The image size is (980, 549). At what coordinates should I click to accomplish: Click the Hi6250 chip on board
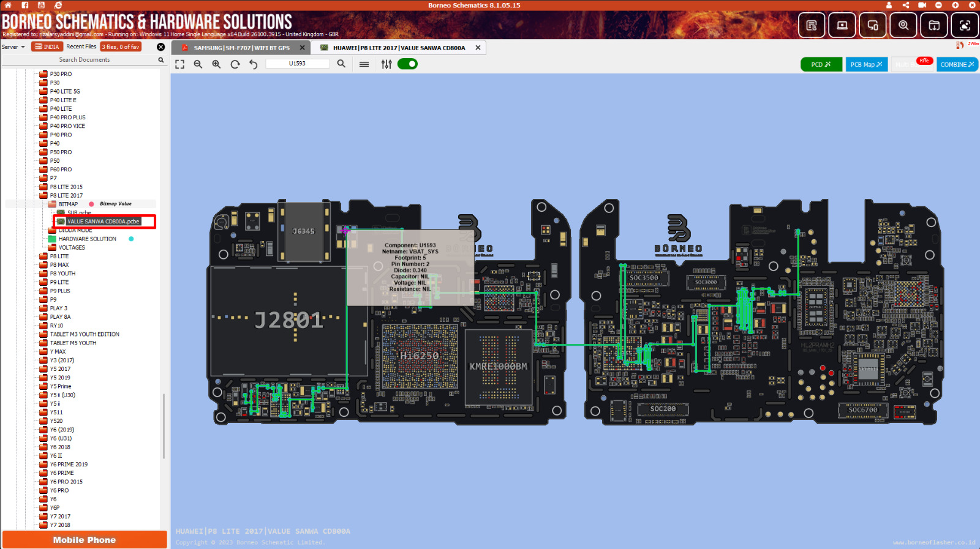pos(420,356)
